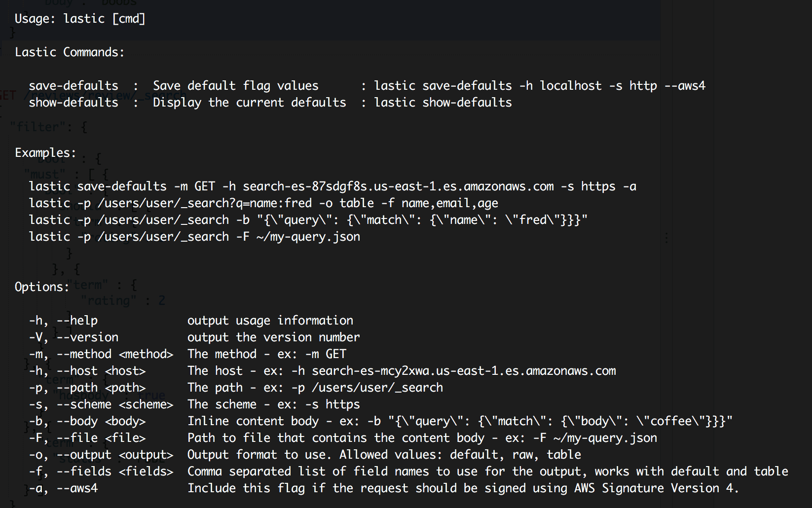Click 'Save default flag values' description

tap(236, 86)
